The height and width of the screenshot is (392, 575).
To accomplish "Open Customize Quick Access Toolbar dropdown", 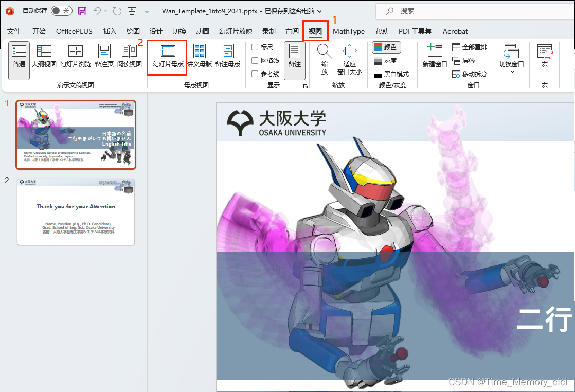I will tap(147, 11).
